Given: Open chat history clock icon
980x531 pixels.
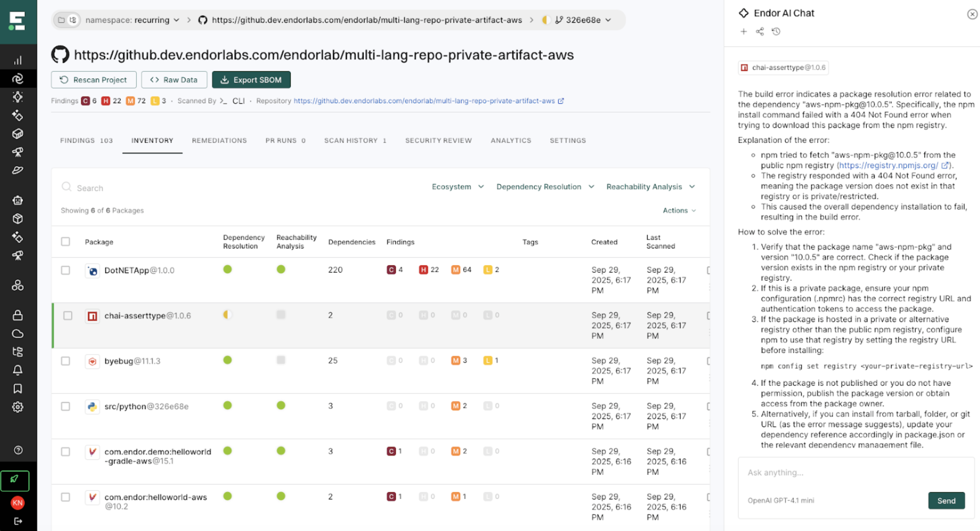Looking at the screenshot, I should [x=776, y=32].
